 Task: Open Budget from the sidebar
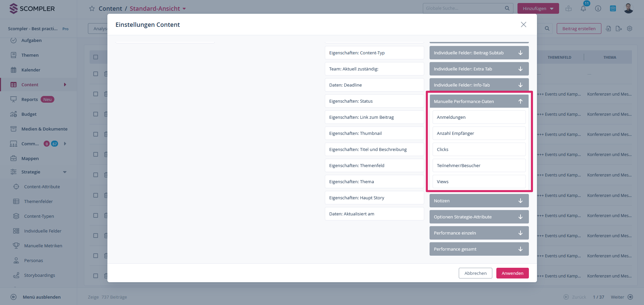[x=29, y=114]
